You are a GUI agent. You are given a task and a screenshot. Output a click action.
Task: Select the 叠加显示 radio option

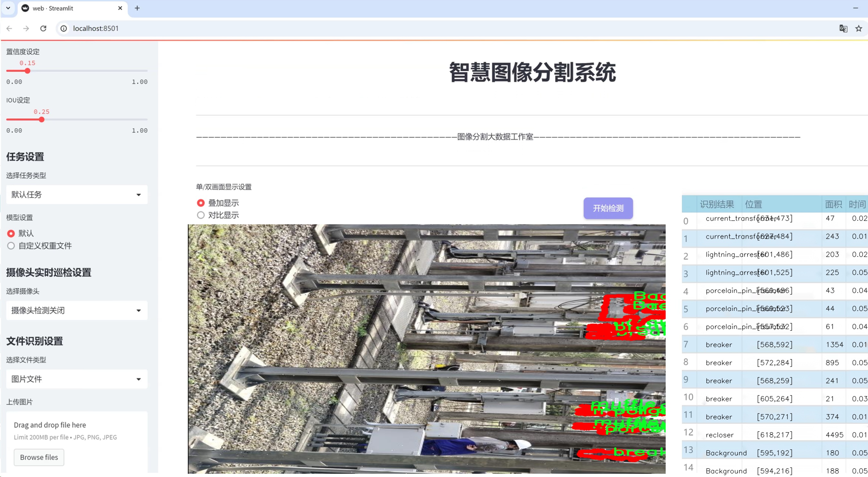pos(201,203)
